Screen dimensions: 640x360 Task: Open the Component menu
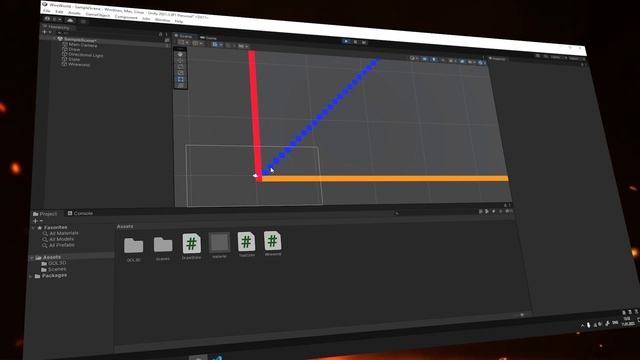(x=126, y=17)
